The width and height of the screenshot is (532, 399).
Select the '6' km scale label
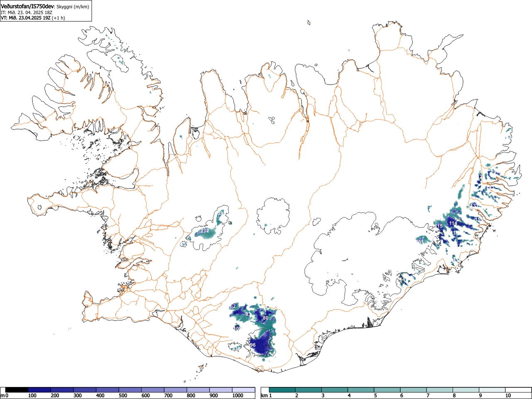pyautogui.click(x=401, y=396)
